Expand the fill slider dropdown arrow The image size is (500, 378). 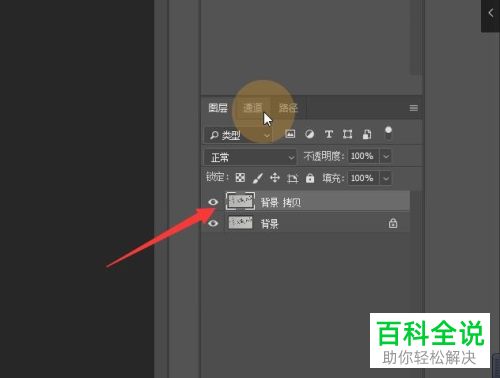[x=386, y=178]
